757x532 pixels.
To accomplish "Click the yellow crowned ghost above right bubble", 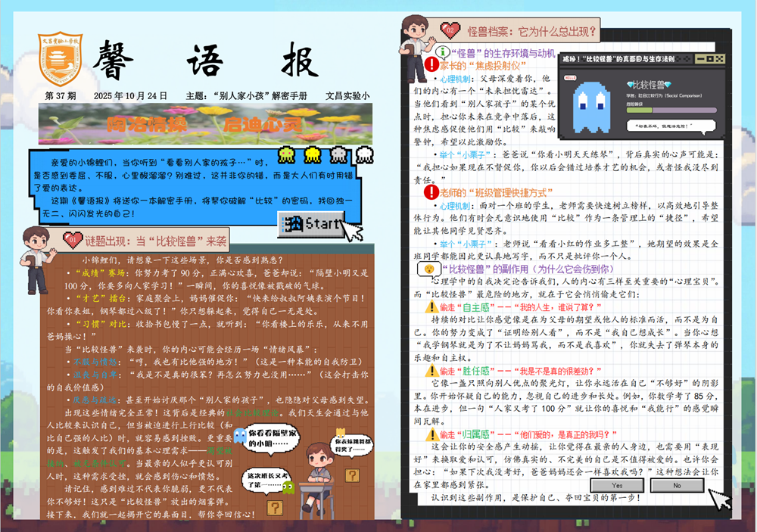I will 341,431.
